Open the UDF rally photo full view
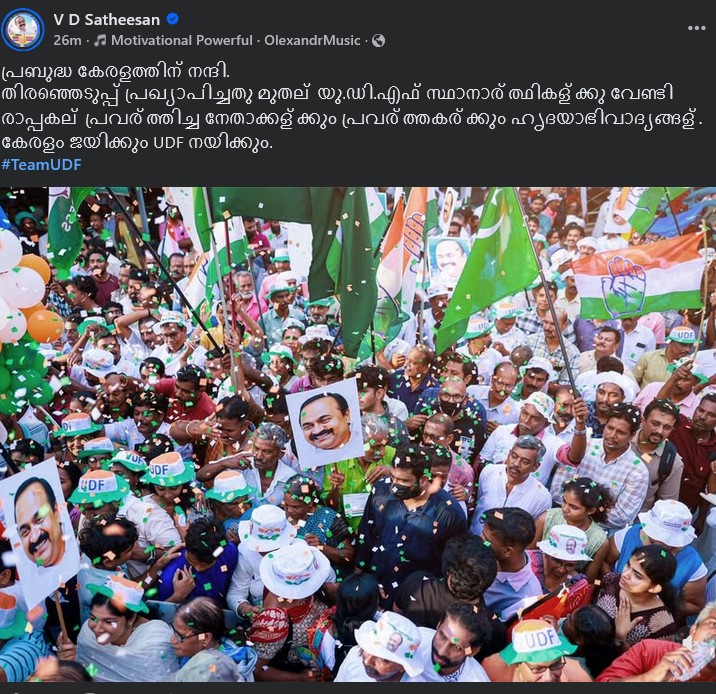The width and height of the screenshot is (716, 694). 358,434
